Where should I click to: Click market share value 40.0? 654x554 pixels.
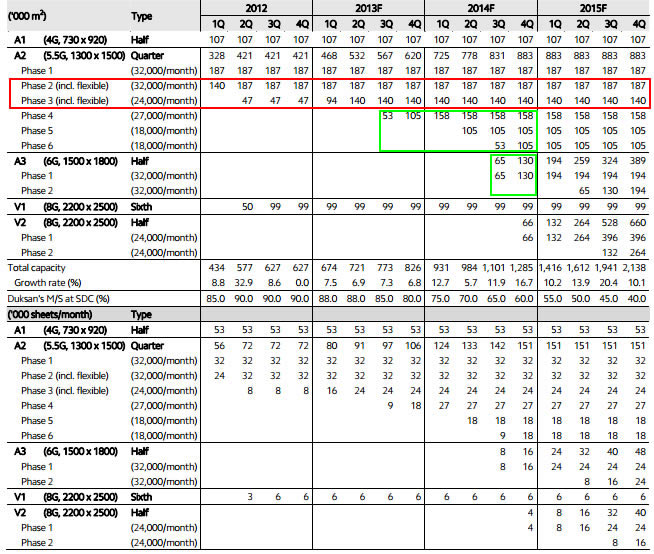(637, 299)
